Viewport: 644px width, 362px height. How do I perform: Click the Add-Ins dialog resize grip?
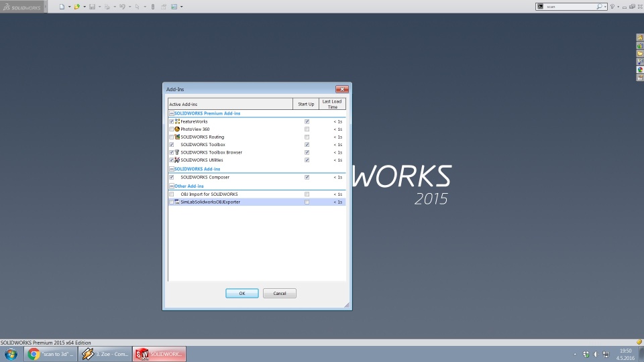coord(347,305)
